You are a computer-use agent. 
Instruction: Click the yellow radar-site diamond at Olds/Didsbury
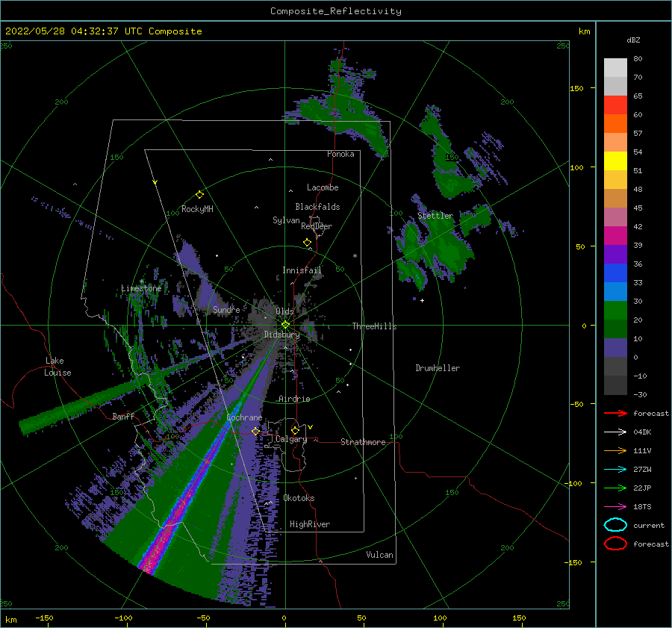tap(285, 325)
